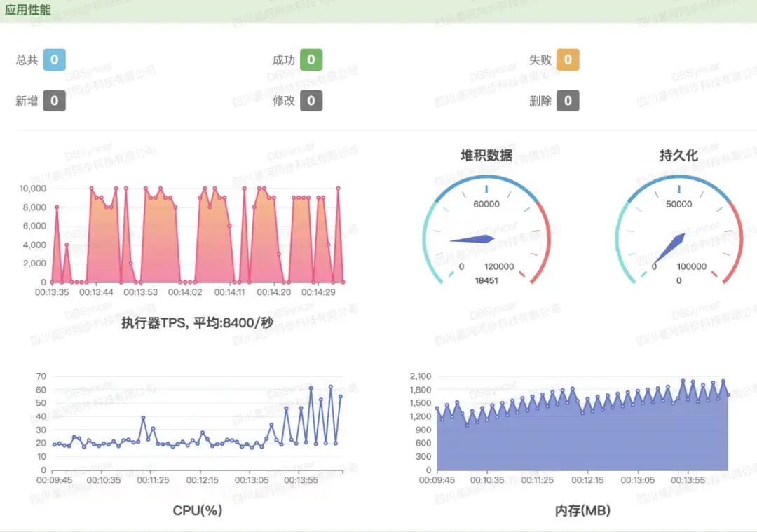The image size is (757, 532).
Task: Click the 删除 gray counter badge
Action: 567,100
